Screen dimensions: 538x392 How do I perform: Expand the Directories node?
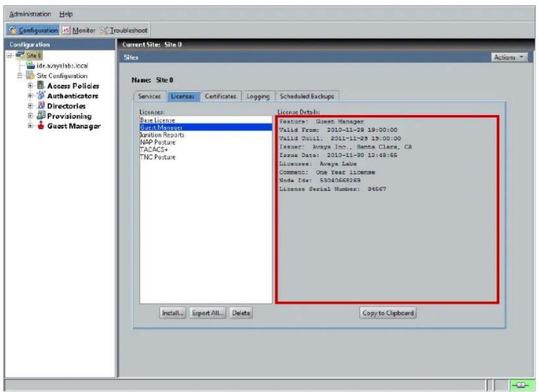point(30,106)
